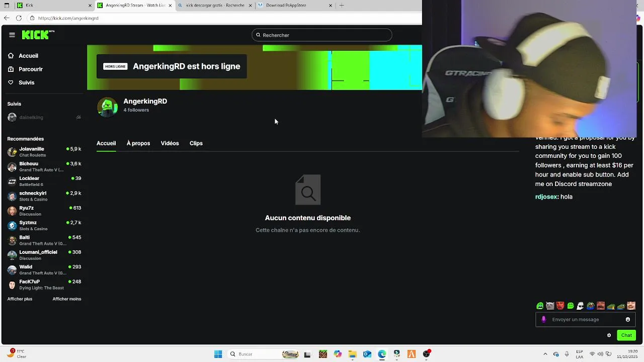Open Bichouu channel avatar
The image size is (644, 362).
[12, 166]
